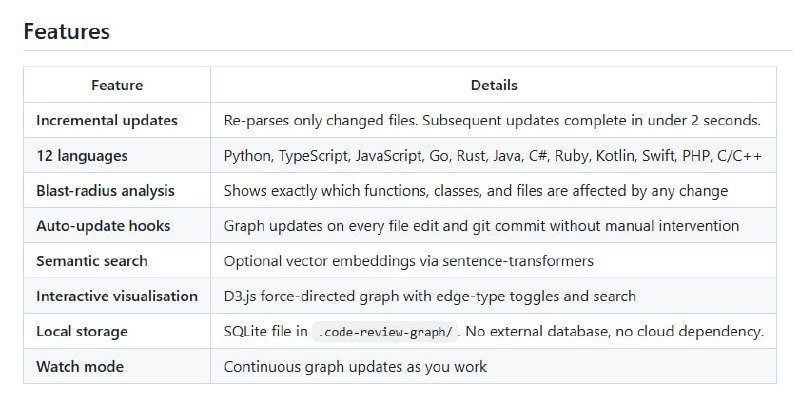Click the Optional vector embeddings description

[x=408, y=261]
